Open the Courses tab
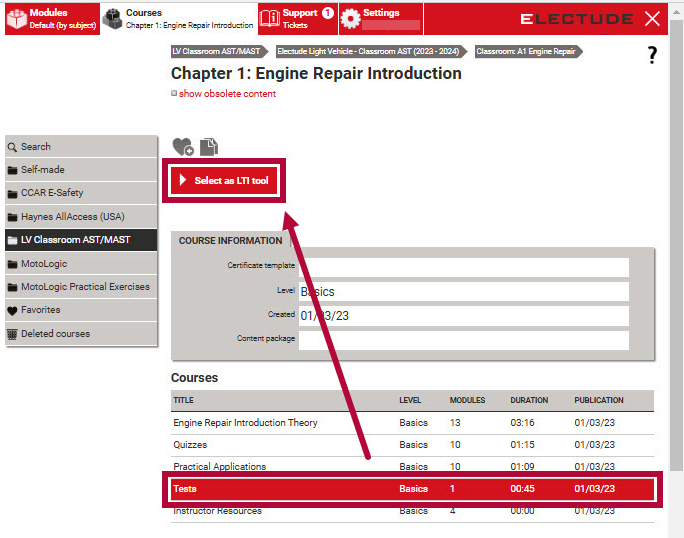684x538 pixels. click(179, 19)
